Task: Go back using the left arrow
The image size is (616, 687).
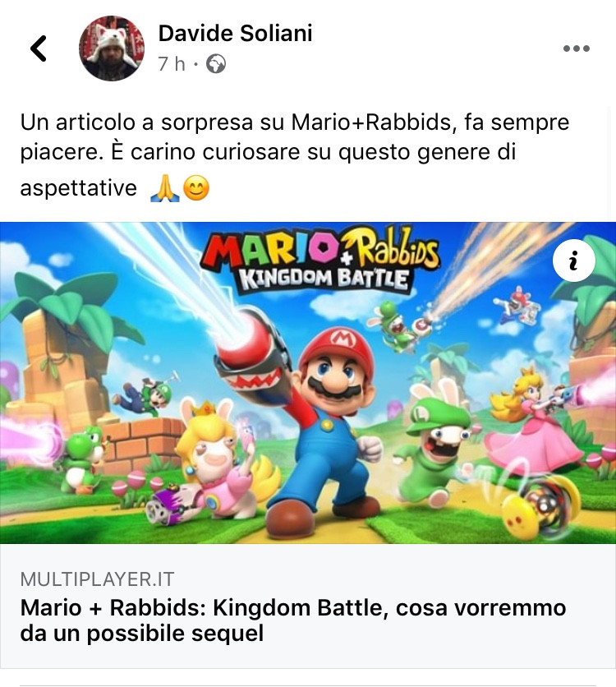Action: point(39,48)
